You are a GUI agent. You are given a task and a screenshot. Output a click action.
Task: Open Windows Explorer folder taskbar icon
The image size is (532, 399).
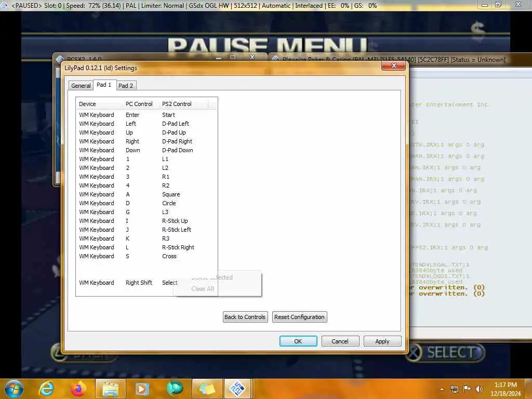[x=111, y=389]
